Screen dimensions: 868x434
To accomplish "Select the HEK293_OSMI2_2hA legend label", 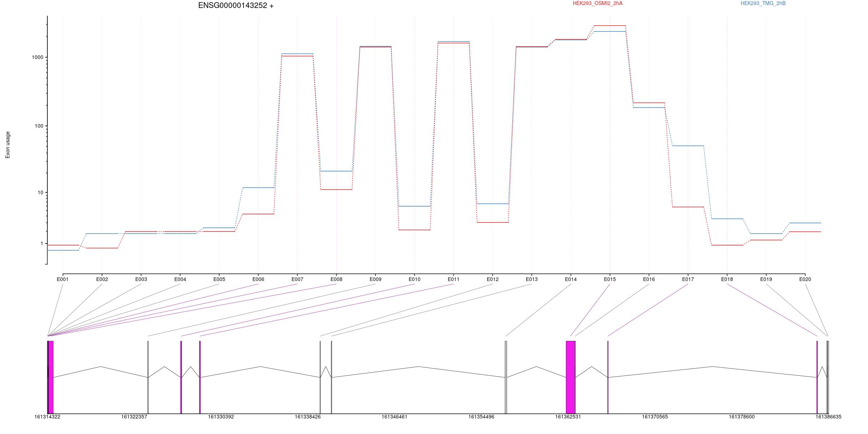I will (597, 3).
